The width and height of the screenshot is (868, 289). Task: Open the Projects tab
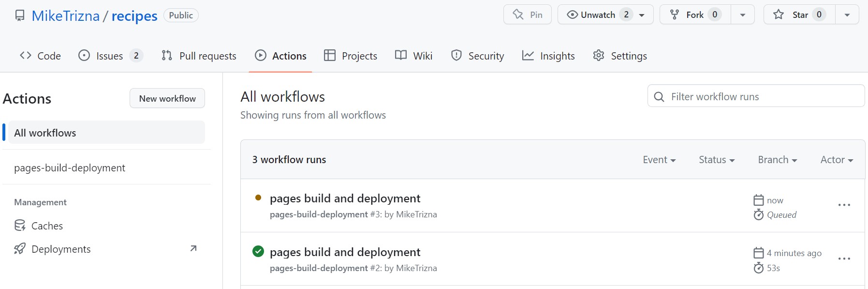[x=351, y=56]
